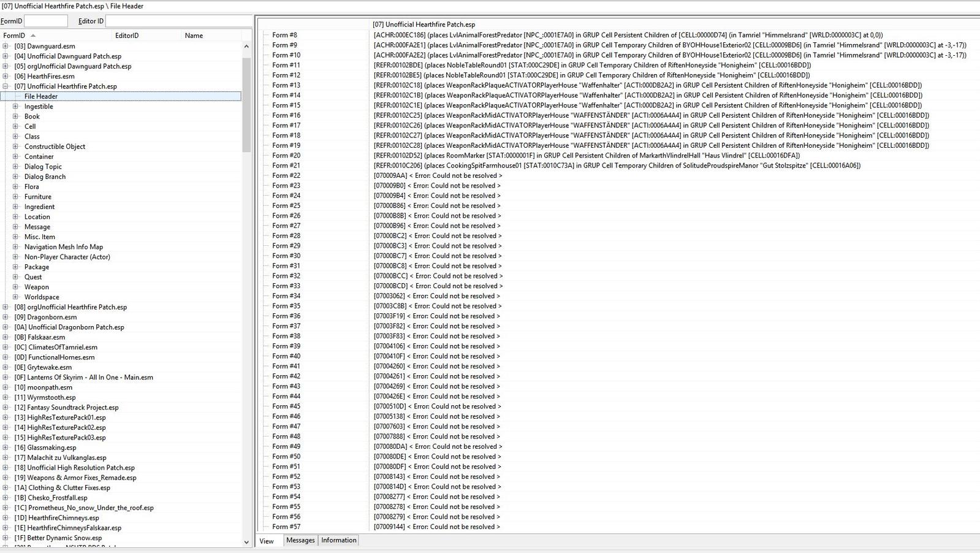Click the FormID search input field

[45, 21]
